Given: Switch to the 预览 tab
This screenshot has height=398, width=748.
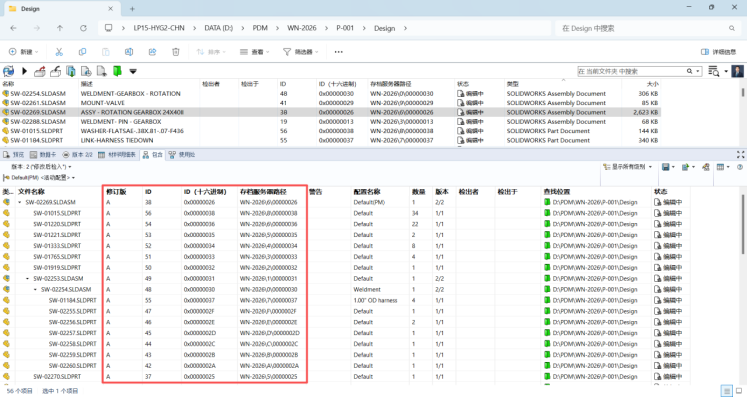Looking at the screenshot, I should (x=13, y=155).
